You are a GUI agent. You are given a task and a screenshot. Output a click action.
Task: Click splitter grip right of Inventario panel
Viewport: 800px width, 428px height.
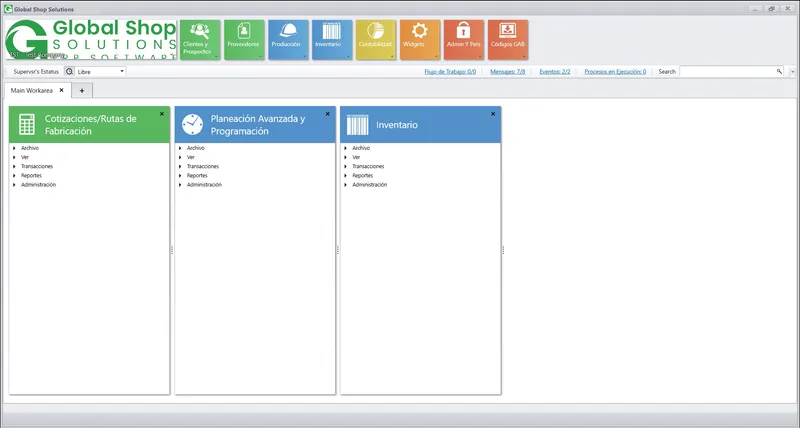click(x=503, y=250)
